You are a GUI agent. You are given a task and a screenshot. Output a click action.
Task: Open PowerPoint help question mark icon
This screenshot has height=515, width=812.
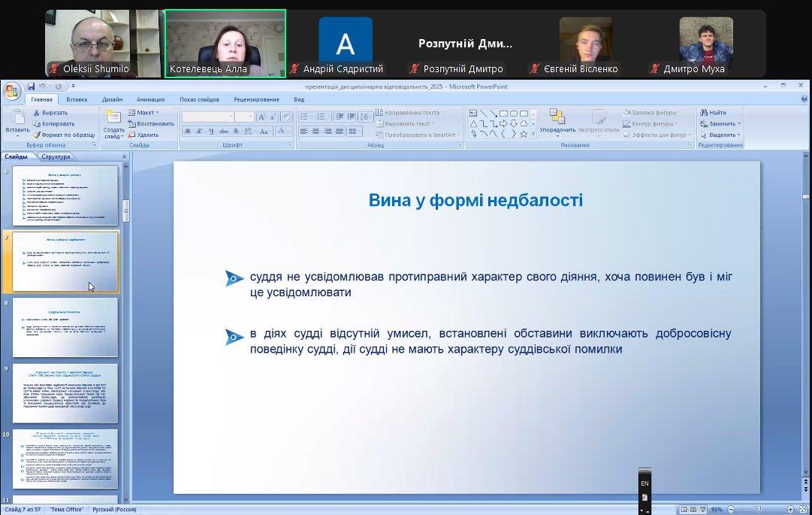(x=803, y=99)
